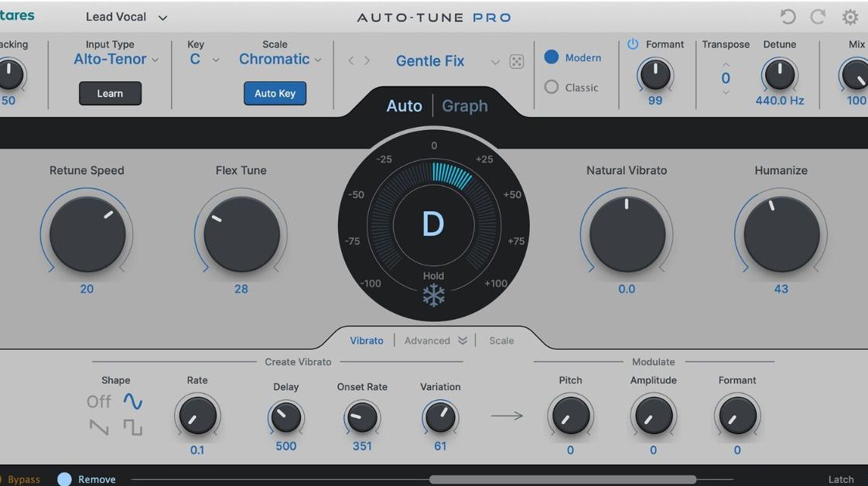Select the Modern mode radio button
The height and width of the screenshot is (486, 868).
[552, 57]
